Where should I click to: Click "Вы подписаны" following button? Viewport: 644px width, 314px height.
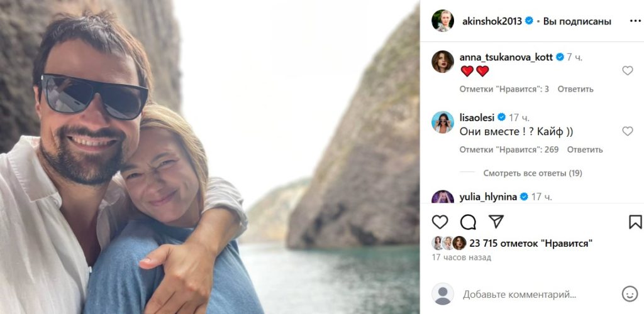point(577,21)
